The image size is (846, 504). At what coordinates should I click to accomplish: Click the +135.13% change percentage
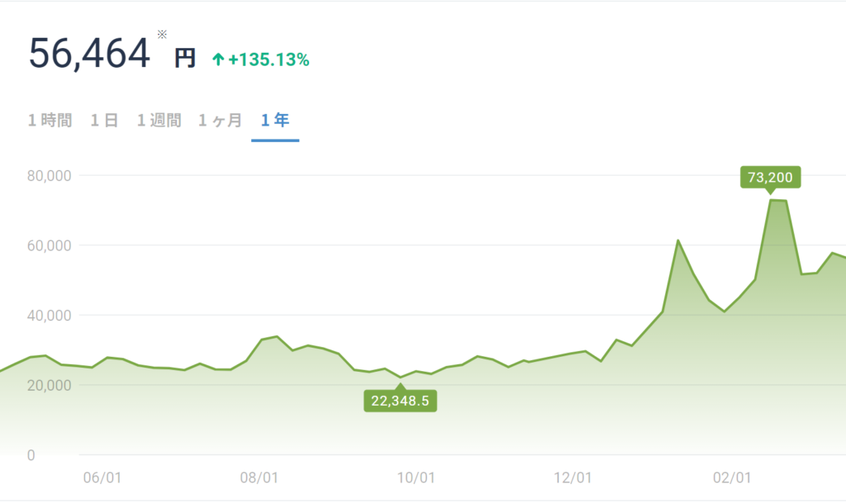(269, 59)
